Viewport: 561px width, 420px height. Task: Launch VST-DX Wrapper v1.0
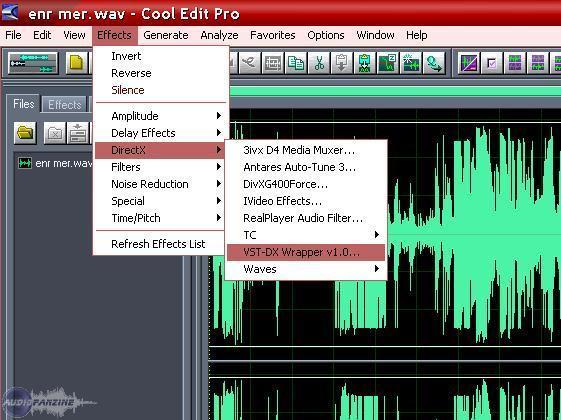click(x=306, y=252)
